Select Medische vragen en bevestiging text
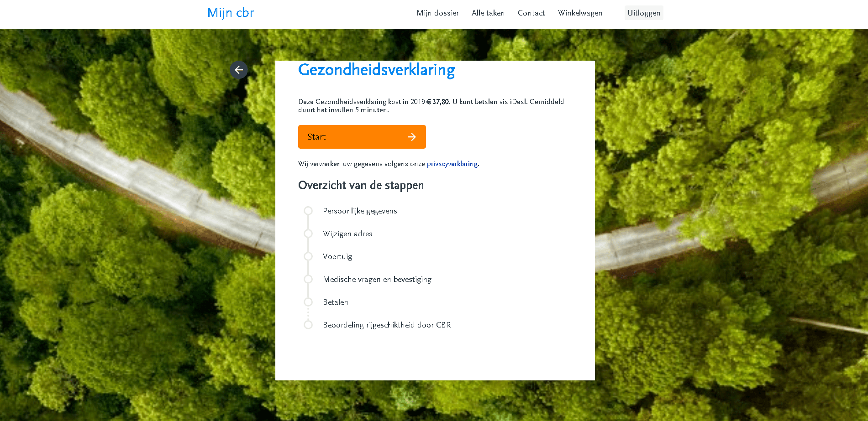Viewport: 868px width, 421px height. coord(377,279)
